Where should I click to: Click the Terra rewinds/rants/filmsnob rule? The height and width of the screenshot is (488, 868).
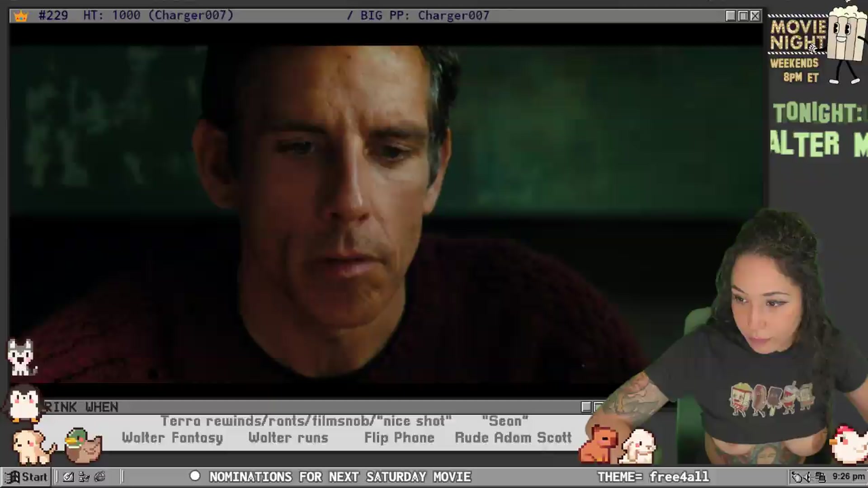click(x=306, y=421)
